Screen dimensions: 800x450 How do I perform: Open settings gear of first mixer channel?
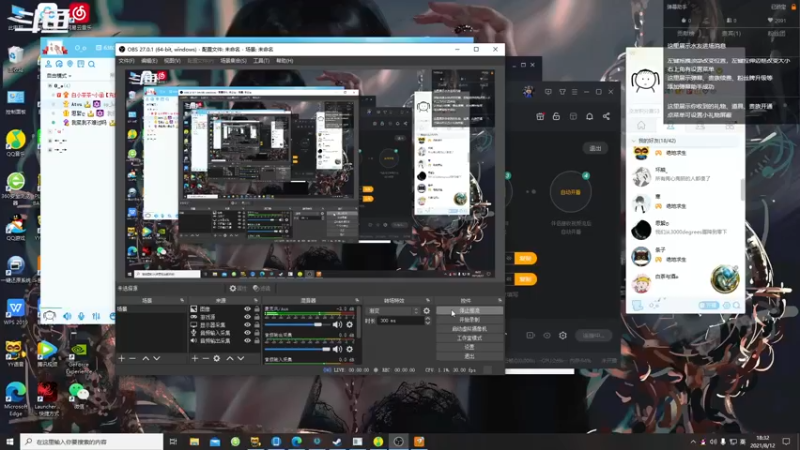(x=349, y=324)
